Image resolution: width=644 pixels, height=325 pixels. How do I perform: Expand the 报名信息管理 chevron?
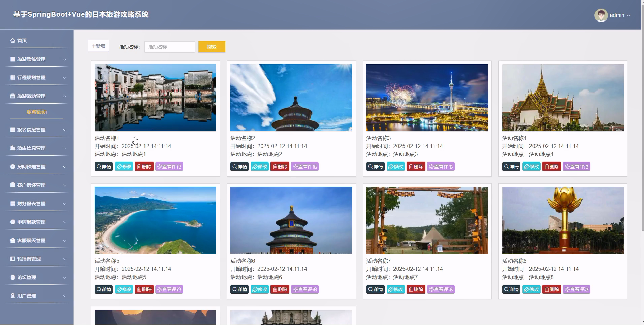tap(65, 130)
